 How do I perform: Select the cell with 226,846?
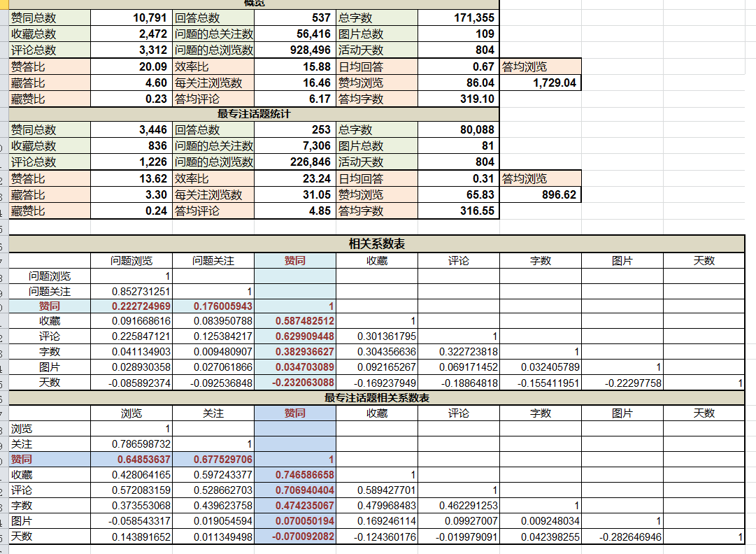(294, 162)
